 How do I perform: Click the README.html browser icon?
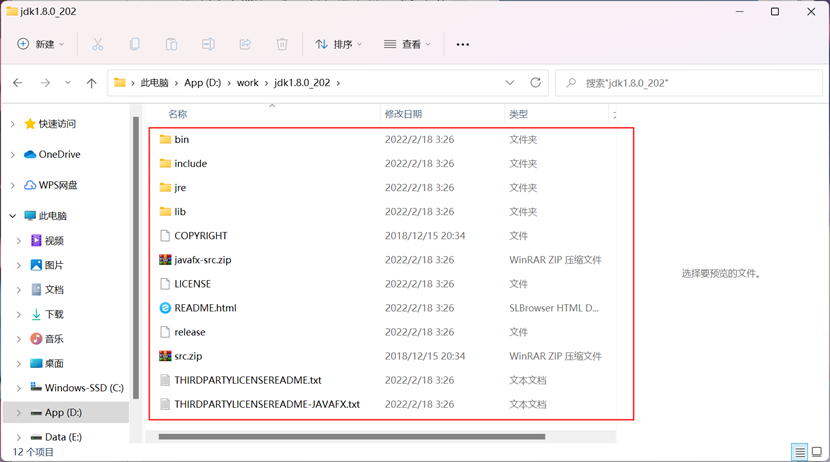point(165,308)
